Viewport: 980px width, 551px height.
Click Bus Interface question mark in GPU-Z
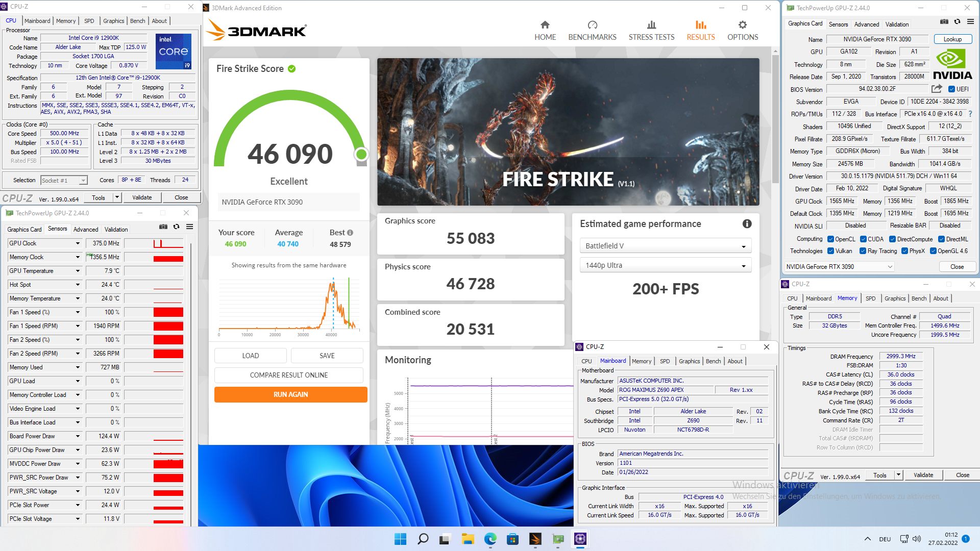(970, 114)
